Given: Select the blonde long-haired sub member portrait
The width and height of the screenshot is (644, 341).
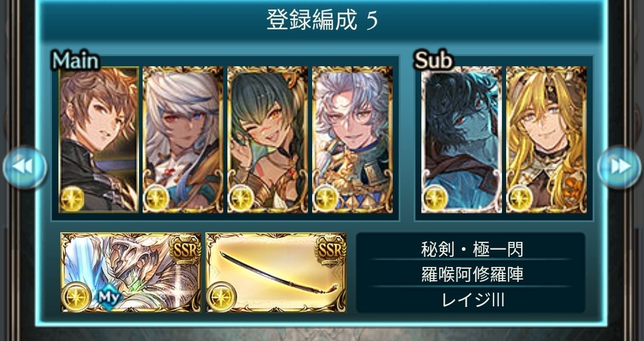Looking at the screenshot, I should point(546,140).
